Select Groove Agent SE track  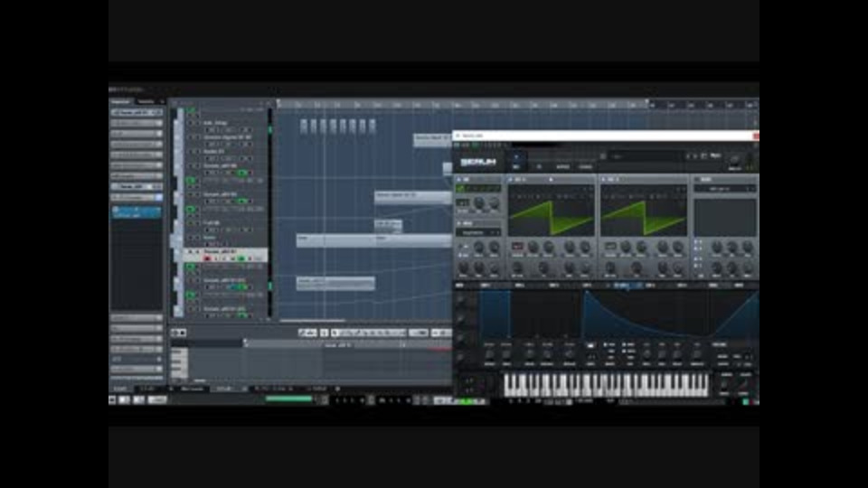(x=227, y=136)
